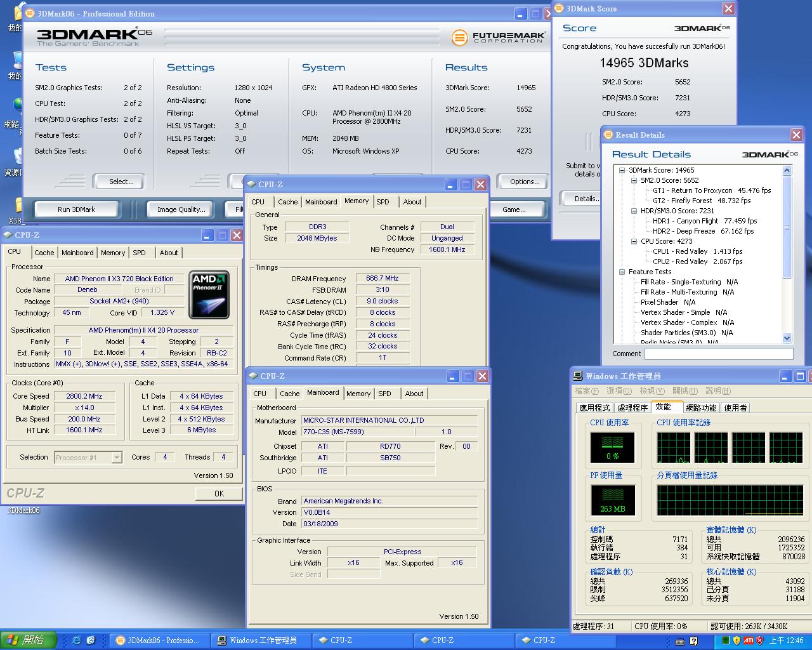This screenshot has width=812, height=650.
Task: Switch to 使用者 tab in Task Manager
Action: [x=735, y=408]
